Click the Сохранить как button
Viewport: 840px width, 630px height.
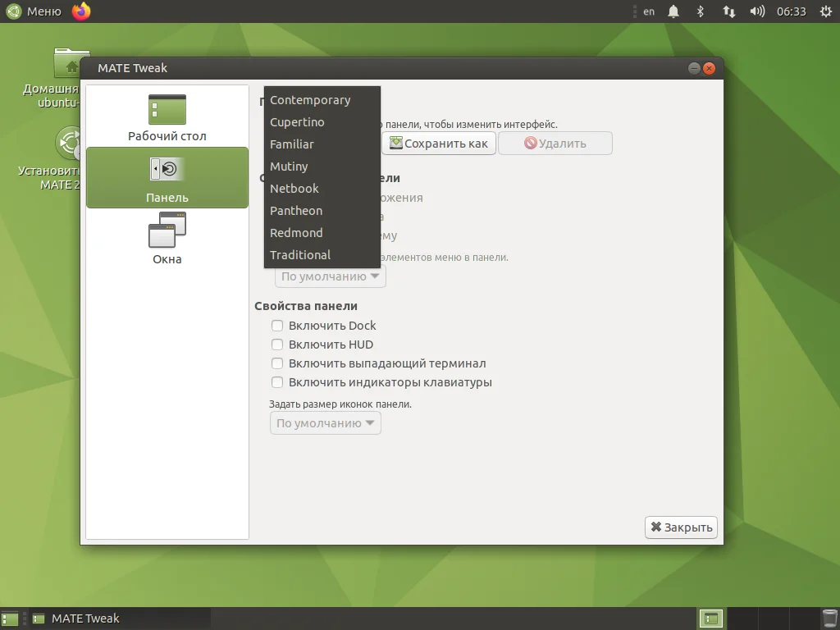click(x=438, y=144)
